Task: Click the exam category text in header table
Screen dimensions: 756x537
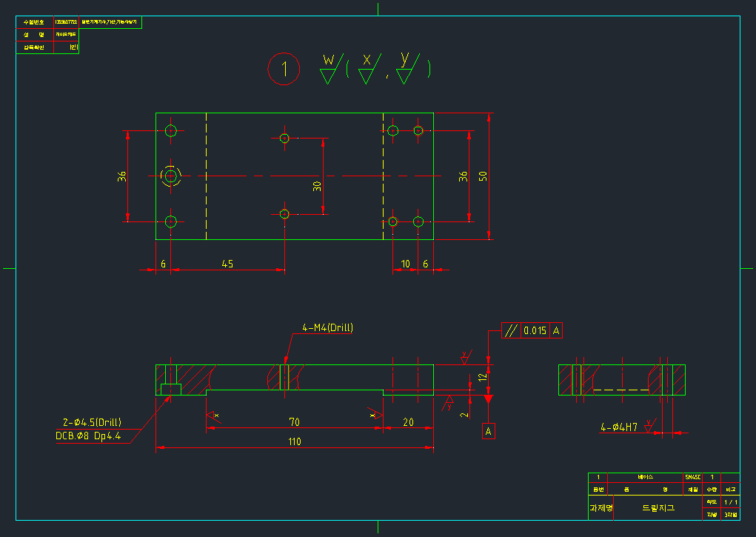Action: coord(110,22)
